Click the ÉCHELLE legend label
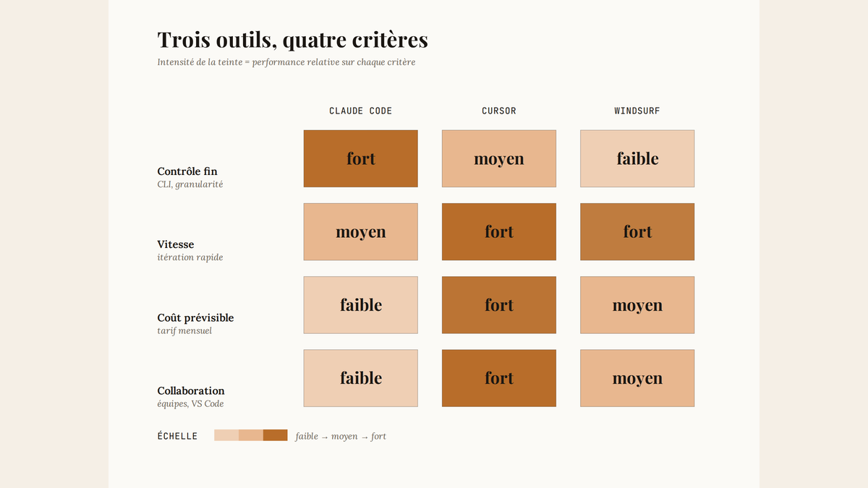Screen dimensions: 868x488 tap(177, 436)
